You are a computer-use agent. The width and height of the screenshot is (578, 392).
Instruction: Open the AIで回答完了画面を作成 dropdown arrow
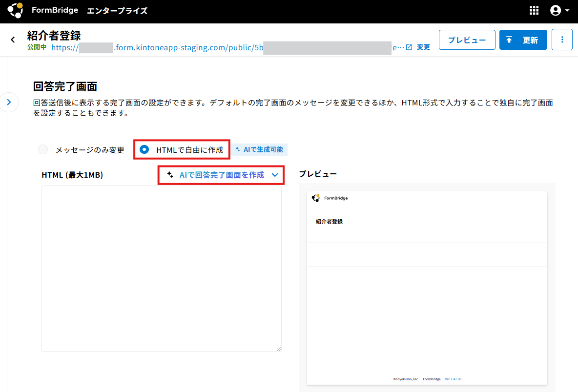[x=275, y=175]
